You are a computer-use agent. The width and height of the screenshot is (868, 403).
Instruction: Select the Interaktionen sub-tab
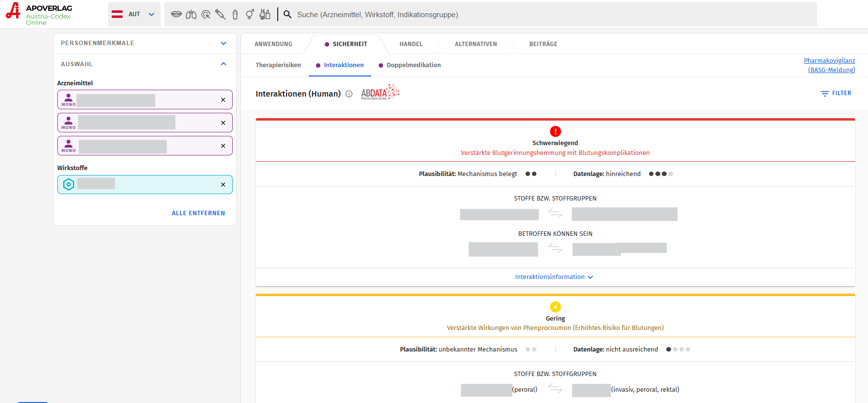coord(340,65)
